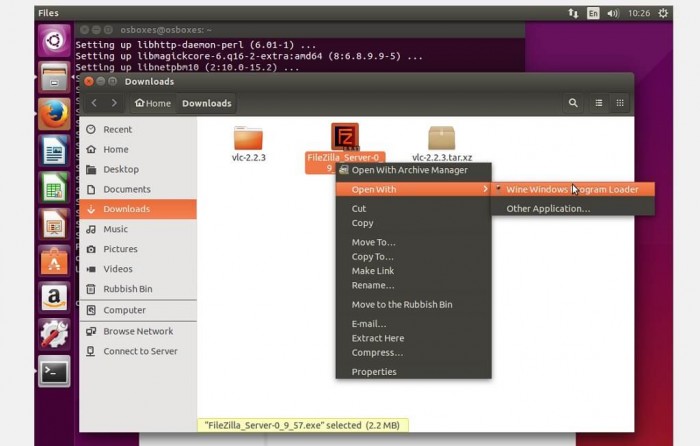Open Pictures in the sidebar
This screenshot has height=446, width=700.
[x=138, y=249]
